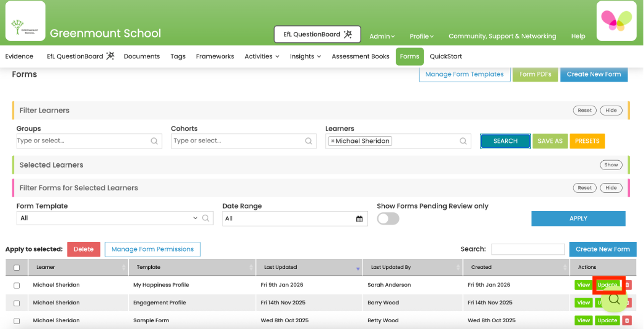Screen dimensions: 644x329
Task: Click the search magnifier in Cohorts field
Action: [x=309, y=141]
